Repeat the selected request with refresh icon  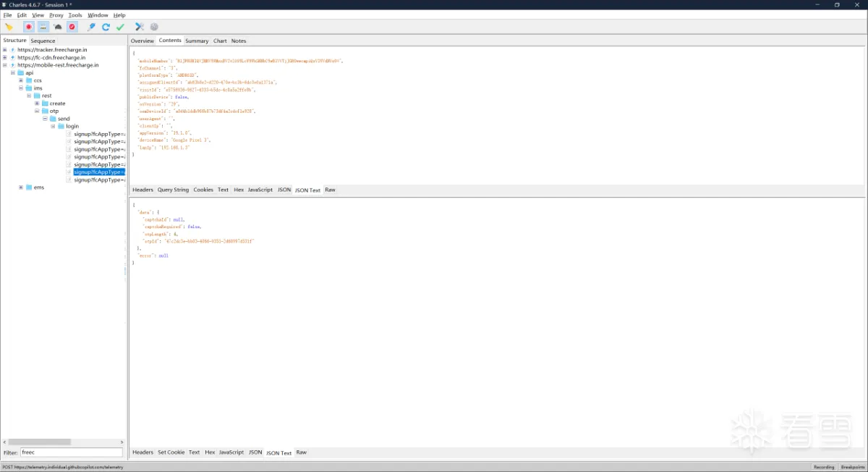[x=106, y=27]
